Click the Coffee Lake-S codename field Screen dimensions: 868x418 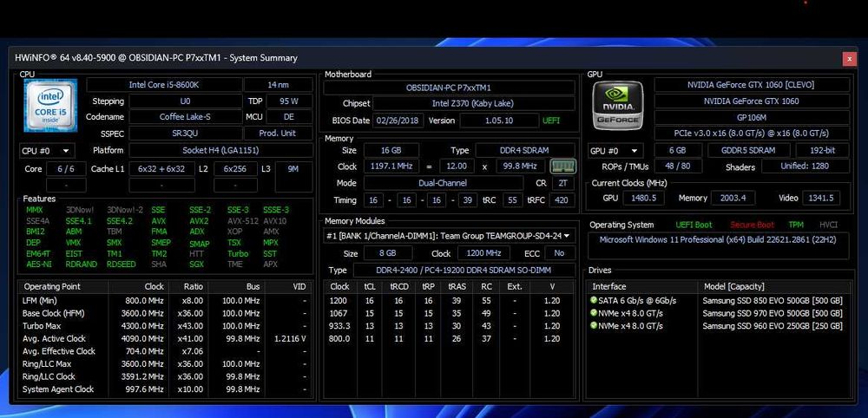(185, 117)
